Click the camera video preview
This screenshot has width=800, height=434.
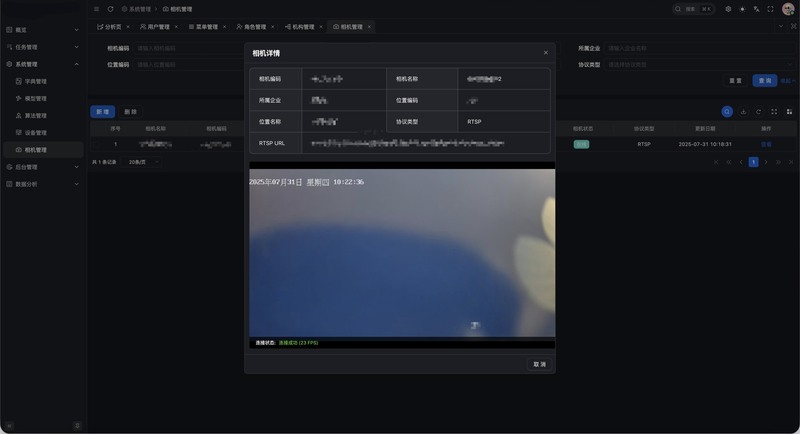coord(402,253)
